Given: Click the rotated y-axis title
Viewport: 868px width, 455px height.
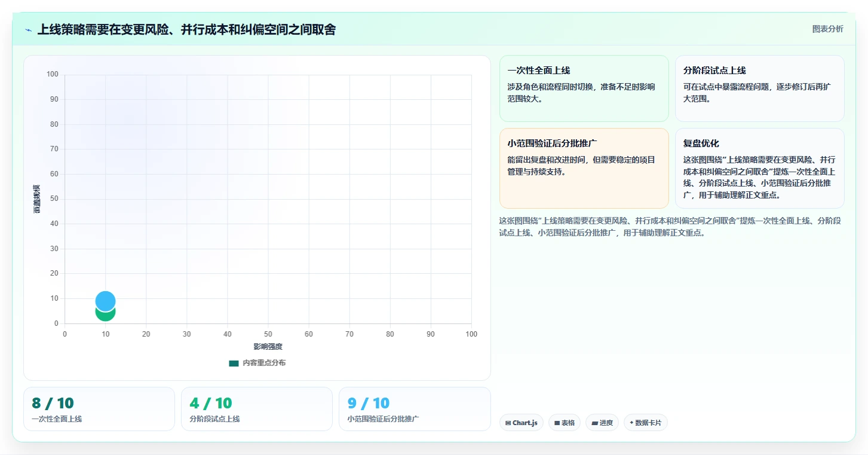Looking at the screenshot, I should [x=36, y=199].
